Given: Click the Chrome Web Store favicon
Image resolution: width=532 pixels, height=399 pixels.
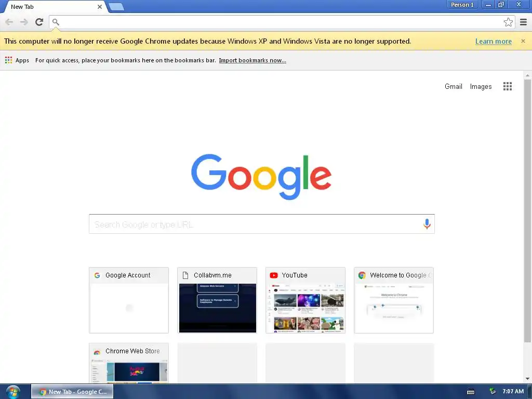Looking at the screenshot, I should [x=97, y=352].
